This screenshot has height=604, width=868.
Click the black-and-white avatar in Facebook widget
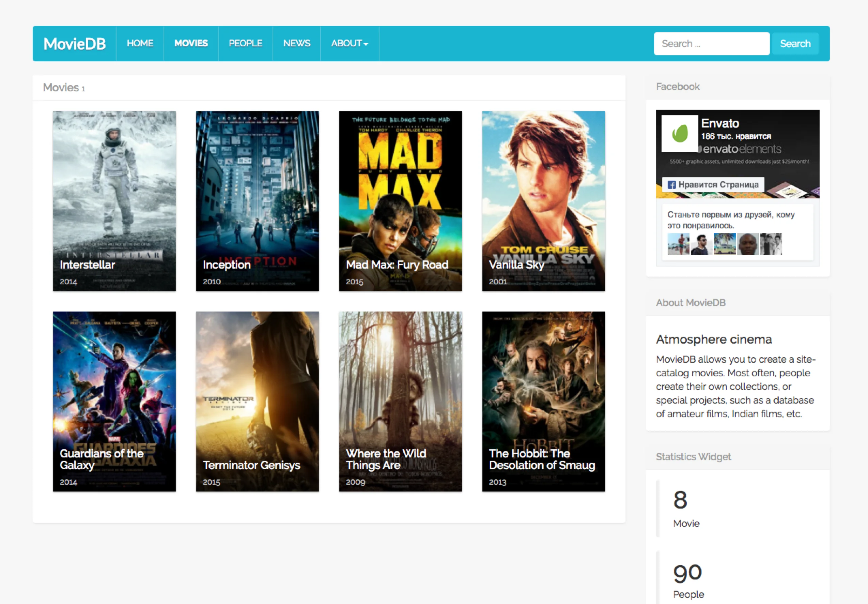click(771, 244)
